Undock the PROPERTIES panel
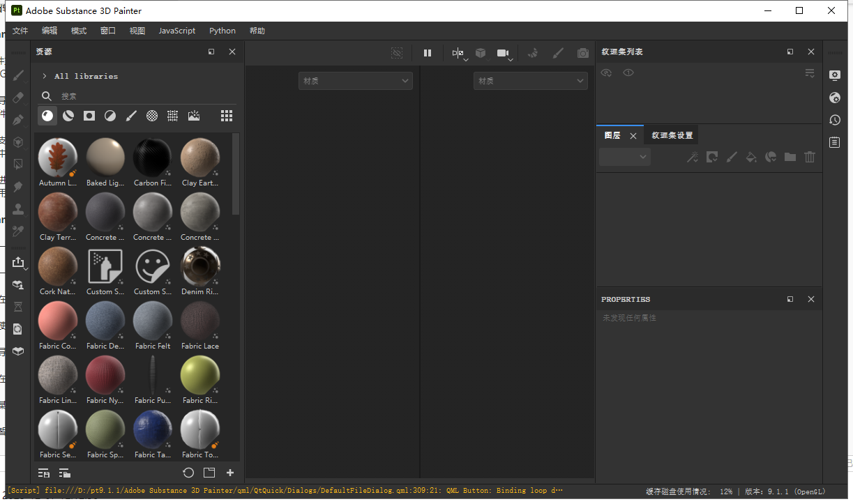853x504 pixels. pyautogui.click(x=790, y=299)
